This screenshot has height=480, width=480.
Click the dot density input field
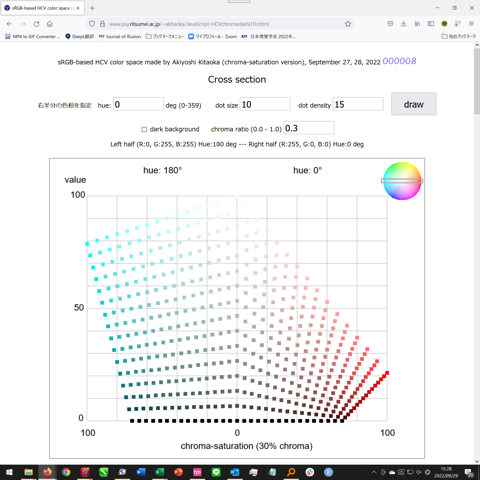click(x=358, y=105)
